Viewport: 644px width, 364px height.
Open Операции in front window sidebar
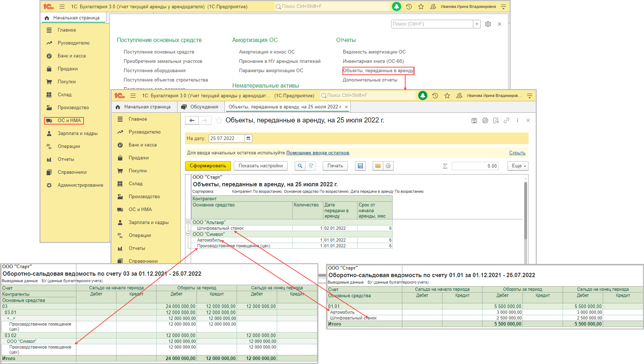(x=140, y=235)
